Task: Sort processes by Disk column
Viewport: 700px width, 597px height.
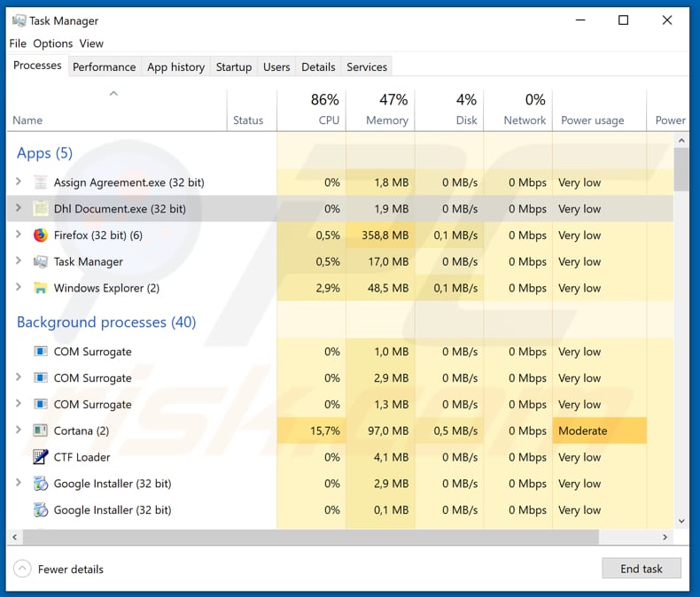Action: pos(449,110)
